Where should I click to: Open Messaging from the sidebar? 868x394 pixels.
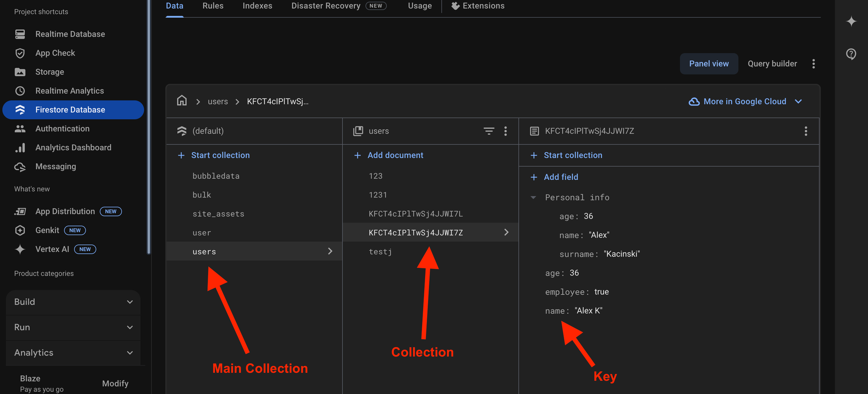pyautogui.click(x=55, y=166)
